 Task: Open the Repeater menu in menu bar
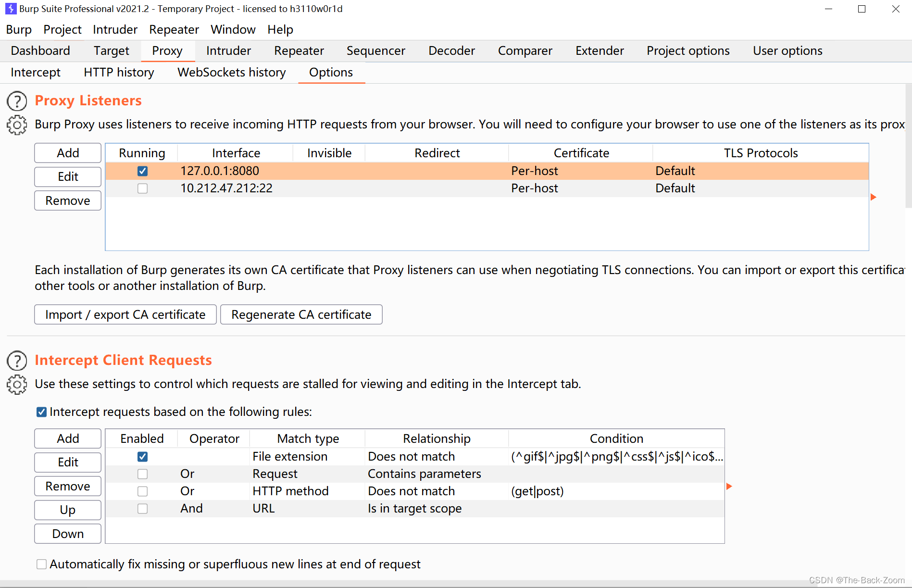pyautogui.click(x=174, y=30)
